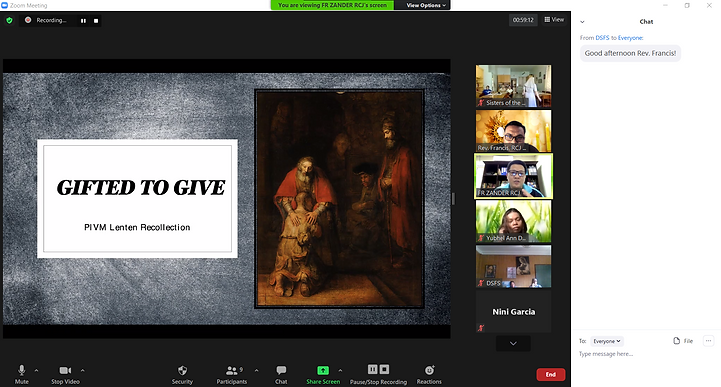The height and width of the screenshot is (387, 721).
Task: Open View Options dropdown
Action: [426, 5]
